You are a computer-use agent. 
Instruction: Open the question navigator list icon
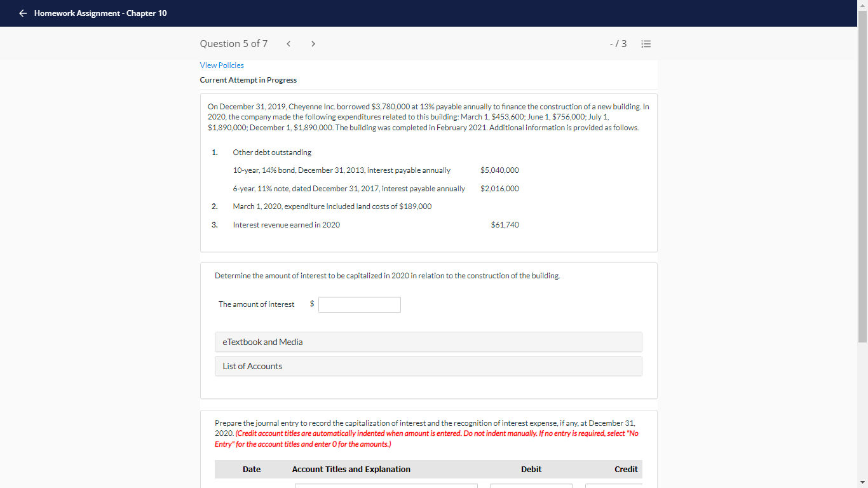646,43
